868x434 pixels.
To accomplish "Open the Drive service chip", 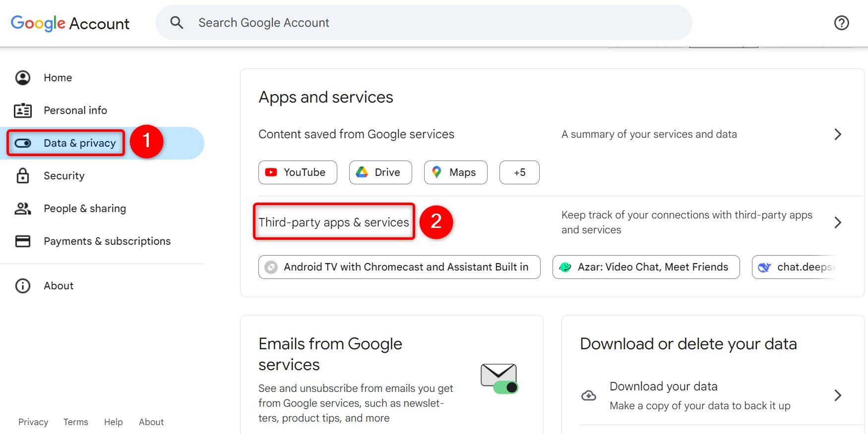I will pos(380,172).
